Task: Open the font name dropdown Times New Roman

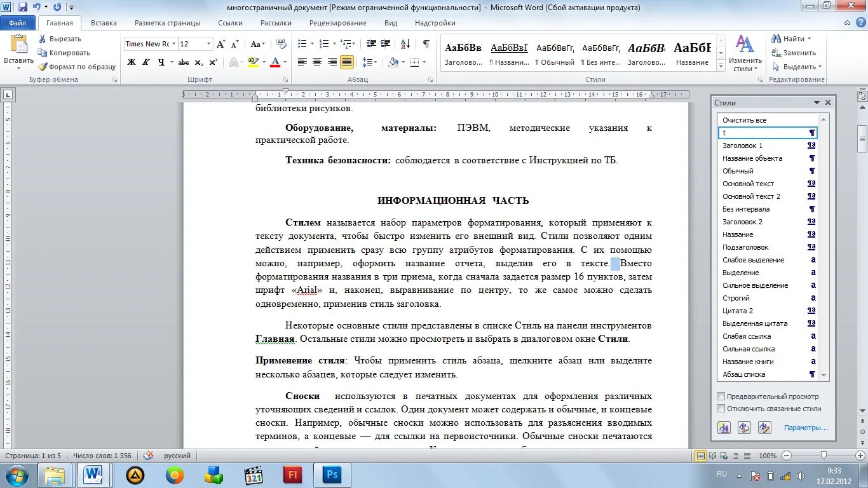Action: coord(173,44)
